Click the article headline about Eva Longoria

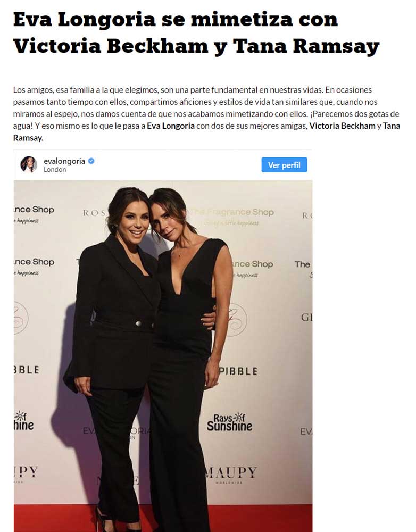pyautogui.click(x=196, y=32)
